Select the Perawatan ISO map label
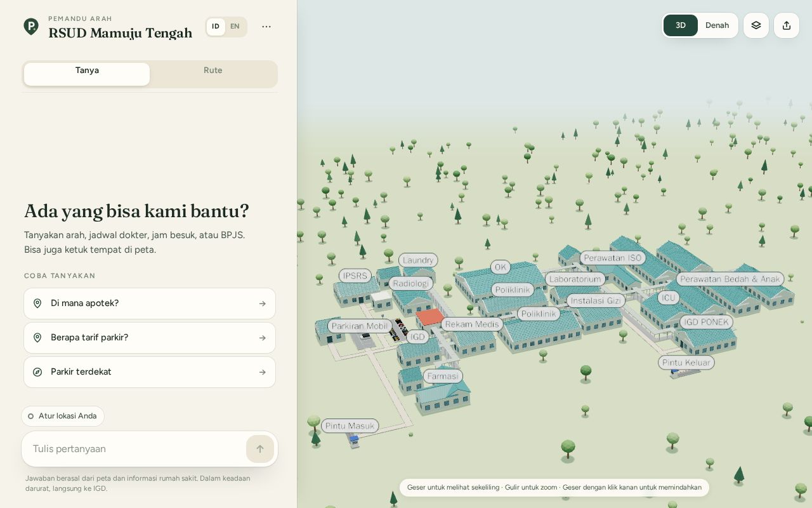This screenshot has width=812, height=508. click(x=613, y=258)
